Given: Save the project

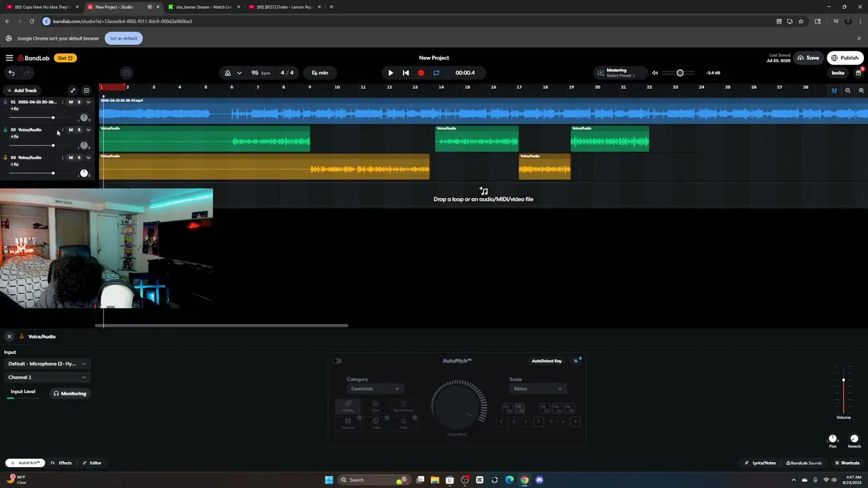Looking at the screenshot, I should [808, 58].
